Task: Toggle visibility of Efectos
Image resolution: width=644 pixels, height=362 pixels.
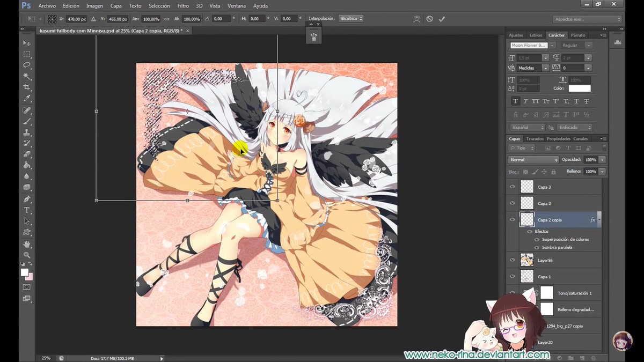Action: tap(529, 232)
